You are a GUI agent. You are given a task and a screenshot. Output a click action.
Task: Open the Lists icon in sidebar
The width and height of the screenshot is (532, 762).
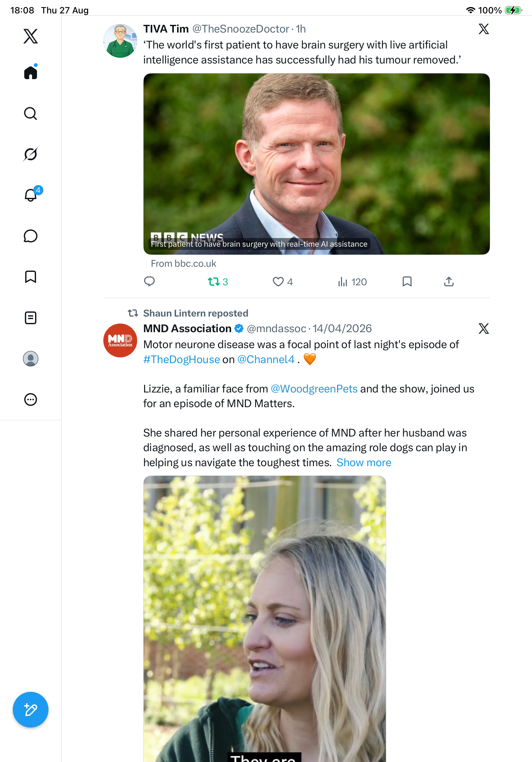pos(31,318)
